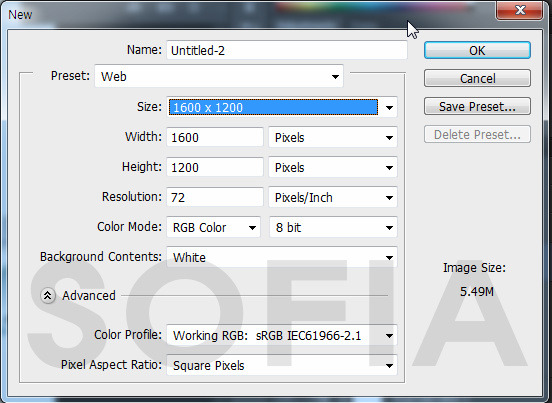Click the Delete Preset... button
The image size is (552, 403).
pos(477,134)
